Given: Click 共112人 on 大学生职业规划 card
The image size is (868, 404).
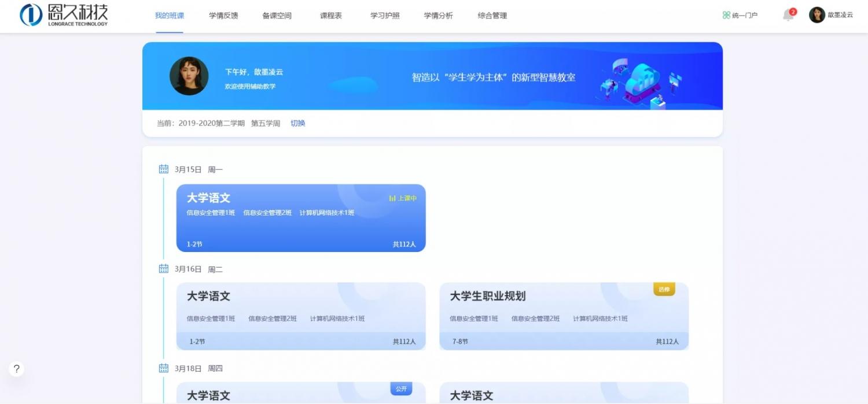Looking at the screenshot, I should pyautogui.click(x=667, y=342).
